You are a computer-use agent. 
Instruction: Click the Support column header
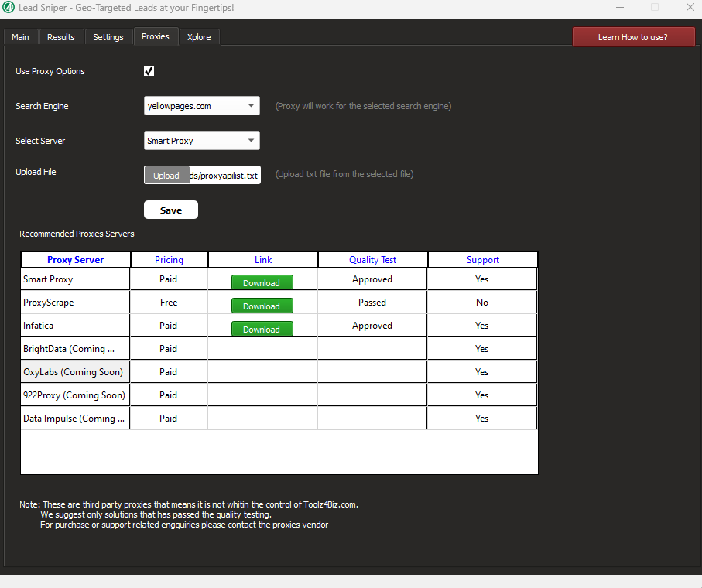(x=483, y=259)
